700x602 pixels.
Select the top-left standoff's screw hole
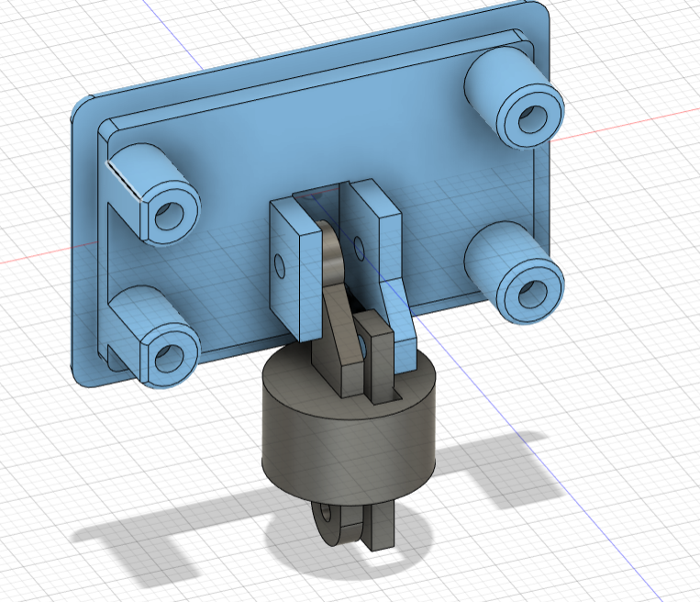coord(169,217)
